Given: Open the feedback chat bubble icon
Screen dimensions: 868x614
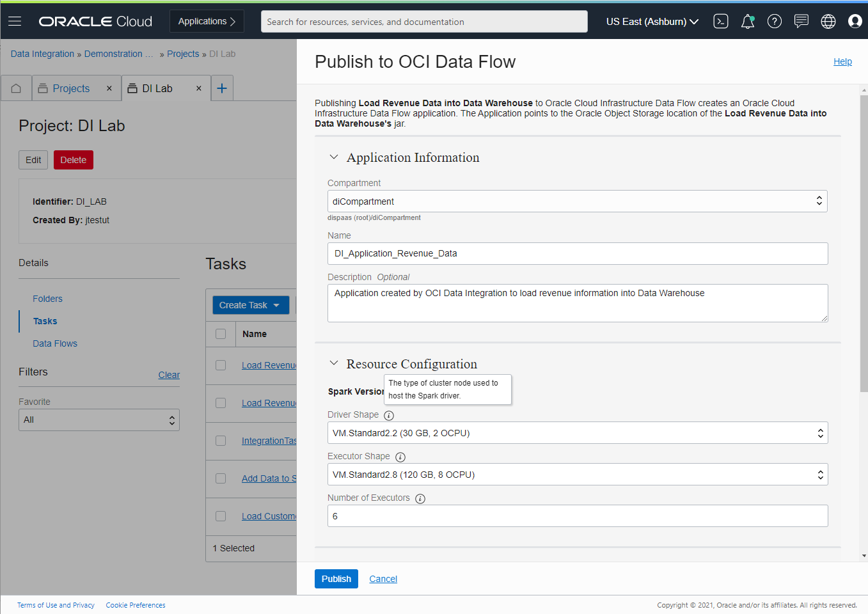Looking at the screenshot, I should pos(801,21).
